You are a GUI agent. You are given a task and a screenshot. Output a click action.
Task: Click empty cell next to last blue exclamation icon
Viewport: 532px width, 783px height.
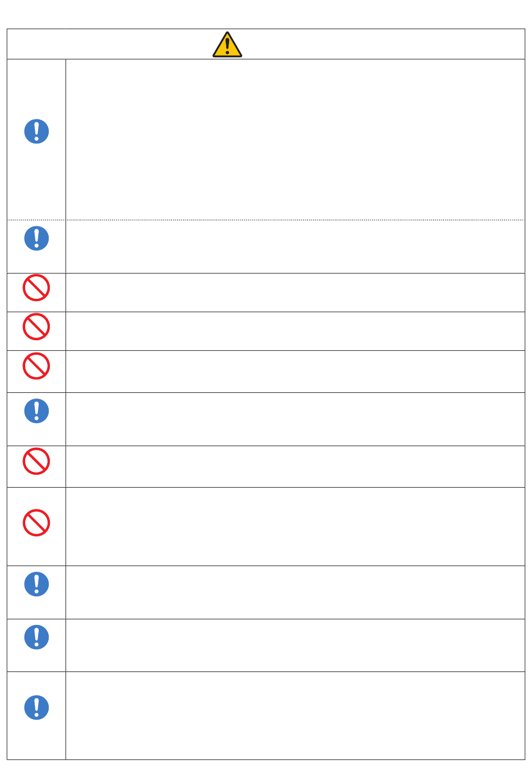tap(295, 716)
